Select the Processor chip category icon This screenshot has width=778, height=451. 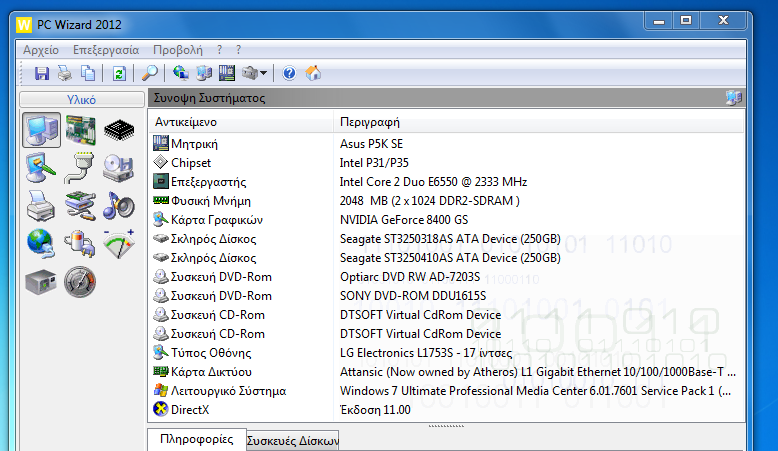119,130
